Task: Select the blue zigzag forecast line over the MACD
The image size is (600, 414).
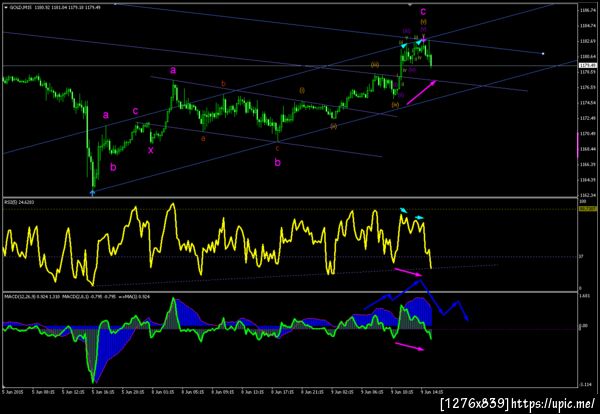Action: (x=416, y=300)
